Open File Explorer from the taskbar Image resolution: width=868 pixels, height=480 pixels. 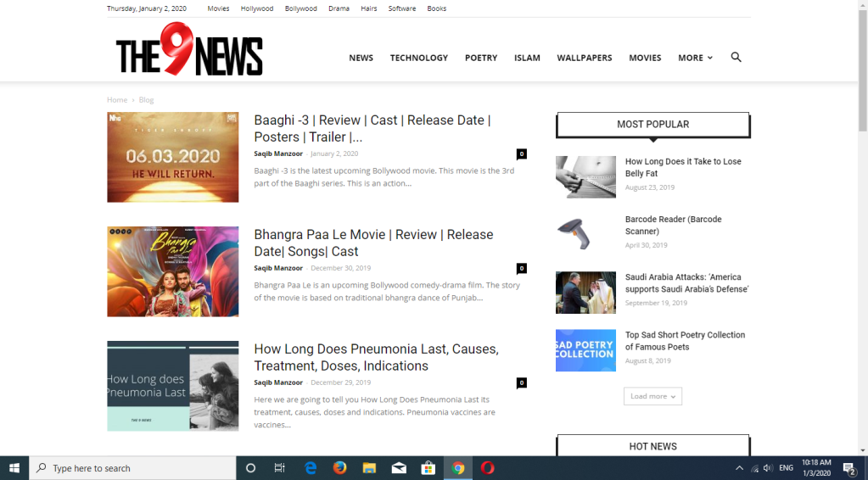pyautogui.click(x=369, y=468)
